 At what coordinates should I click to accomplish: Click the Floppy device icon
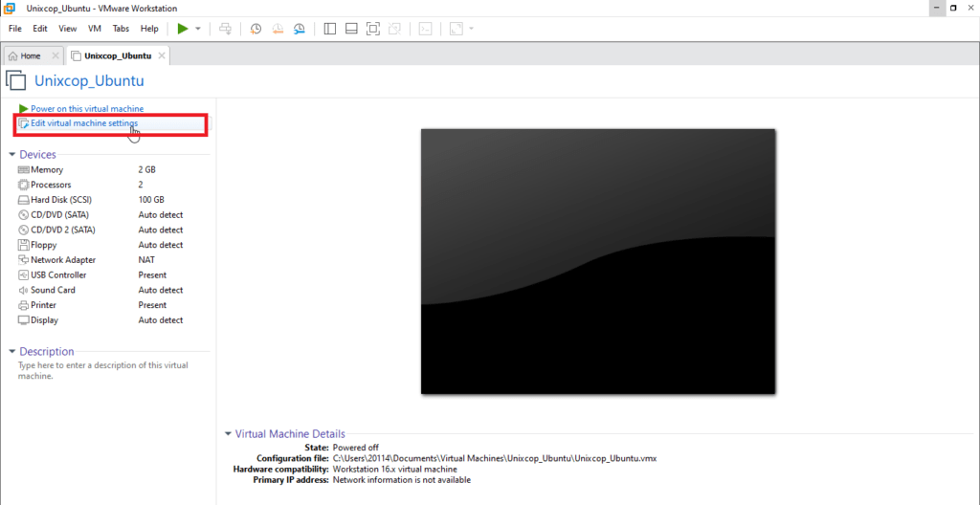24,245
